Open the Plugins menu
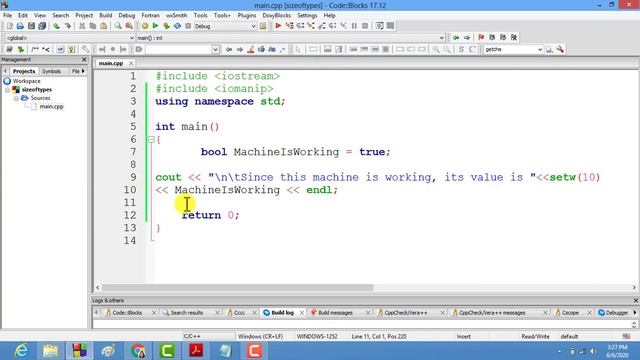Screen dimensions: 640x360 tap(247, 15)
